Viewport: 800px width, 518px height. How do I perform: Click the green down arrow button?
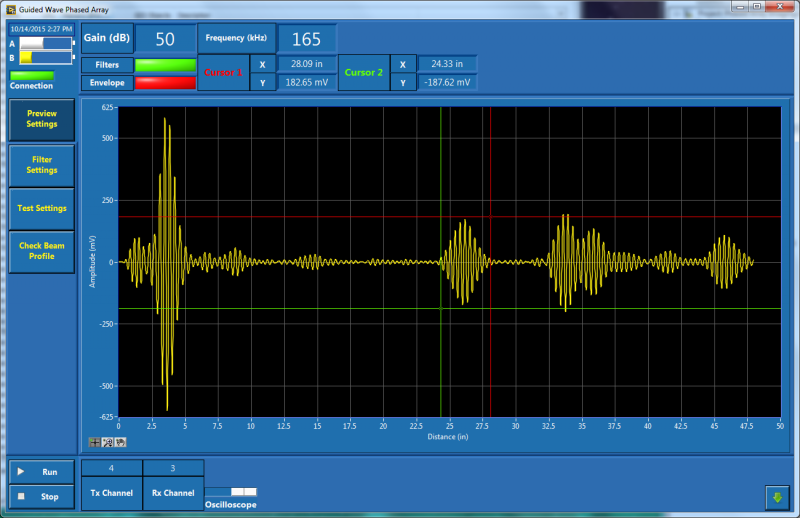coord(777,497)
